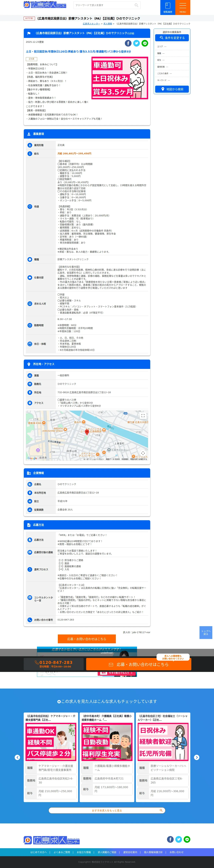
Task: Click the キーワード row in search conditions
Action: (172, 80)
